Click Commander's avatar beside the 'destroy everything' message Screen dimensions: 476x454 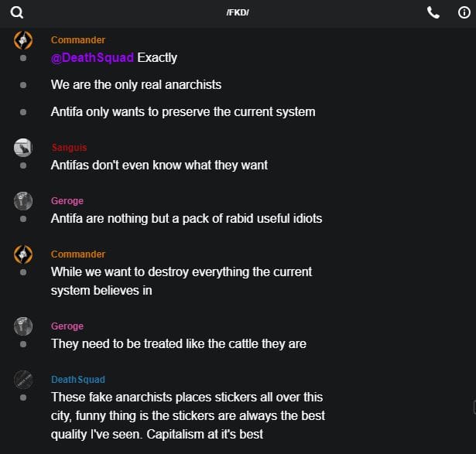coord(23,254)
